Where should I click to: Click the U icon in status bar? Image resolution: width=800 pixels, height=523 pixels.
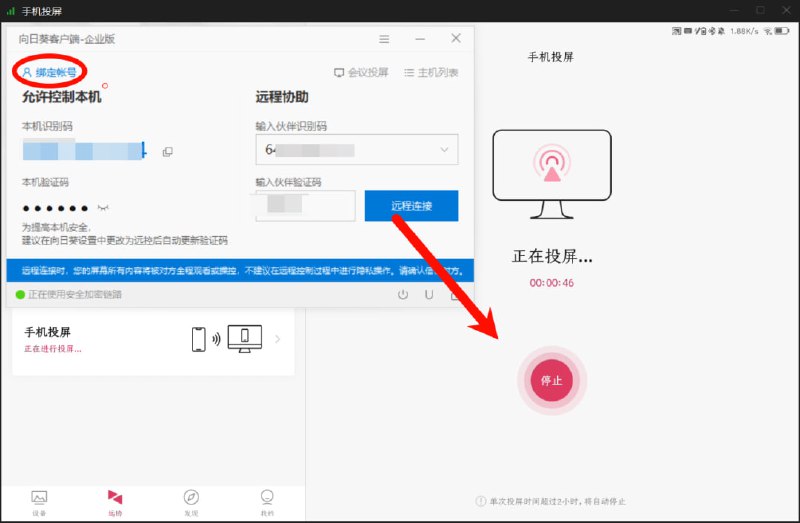(x=429, y=295)
